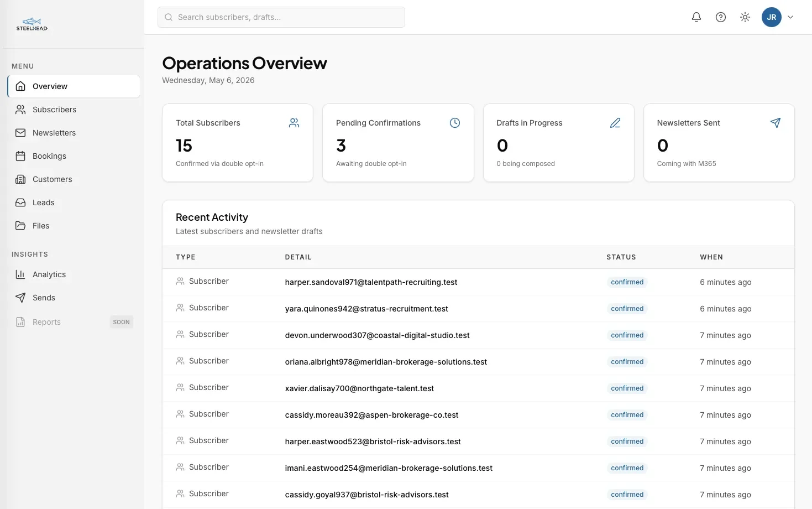Open Newsletters page

tap(74, 133)
